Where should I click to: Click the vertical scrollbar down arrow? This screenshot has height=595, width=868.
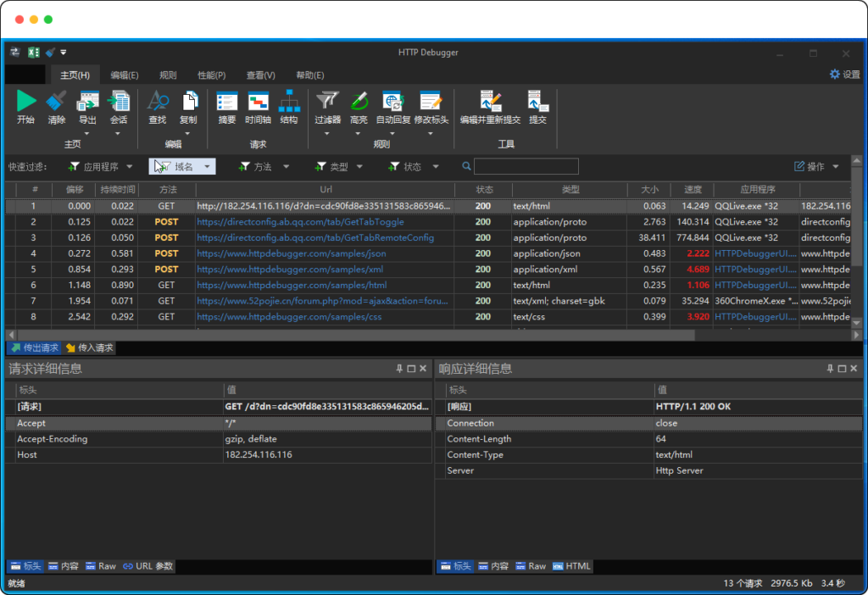click(x=856, y=323)
